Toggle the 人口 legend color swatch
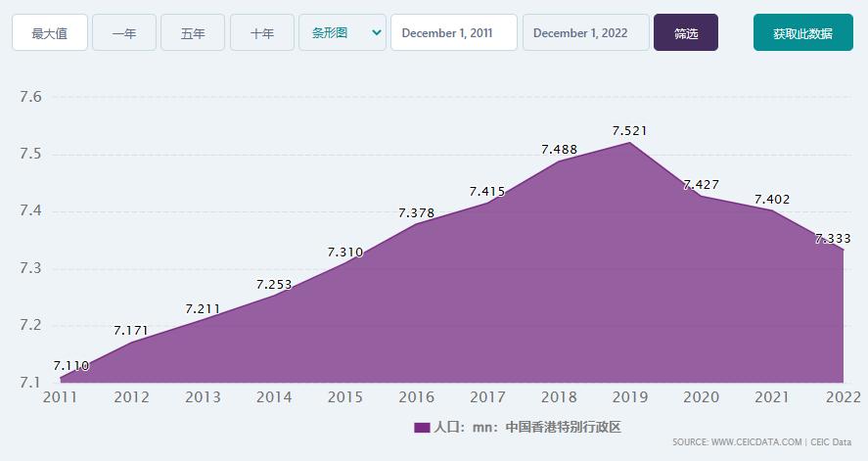This screenshot has width=868, height=461. click(422, 428)
